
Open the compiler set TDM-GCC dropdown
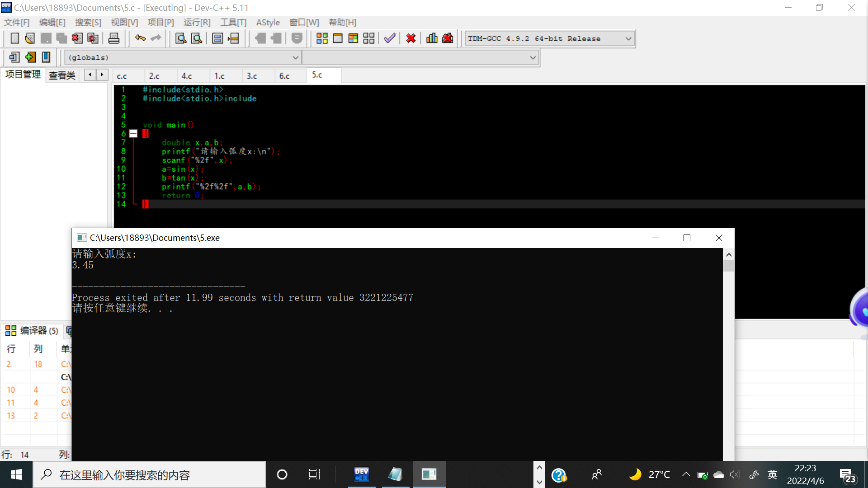550,39
